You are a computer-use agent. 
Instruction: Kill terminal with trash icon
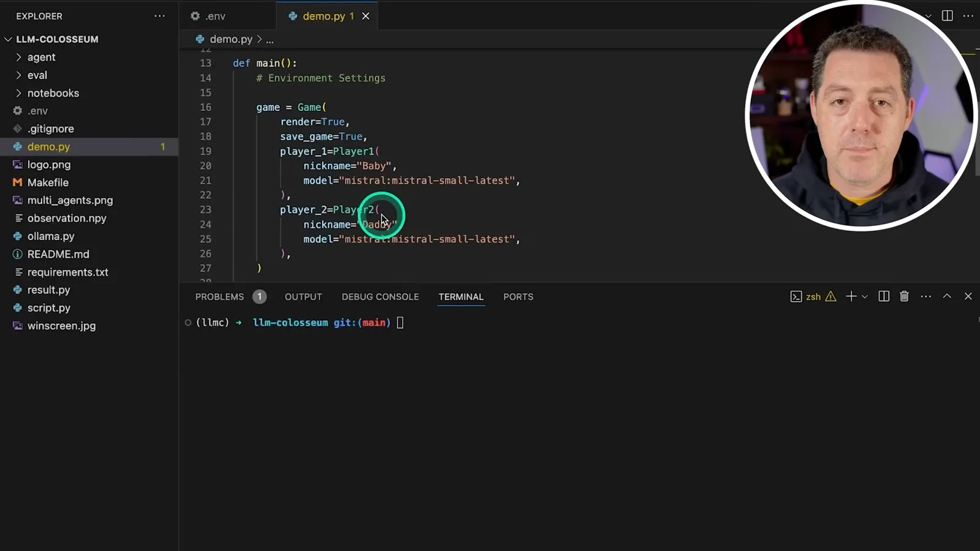[x=904, y=296]
